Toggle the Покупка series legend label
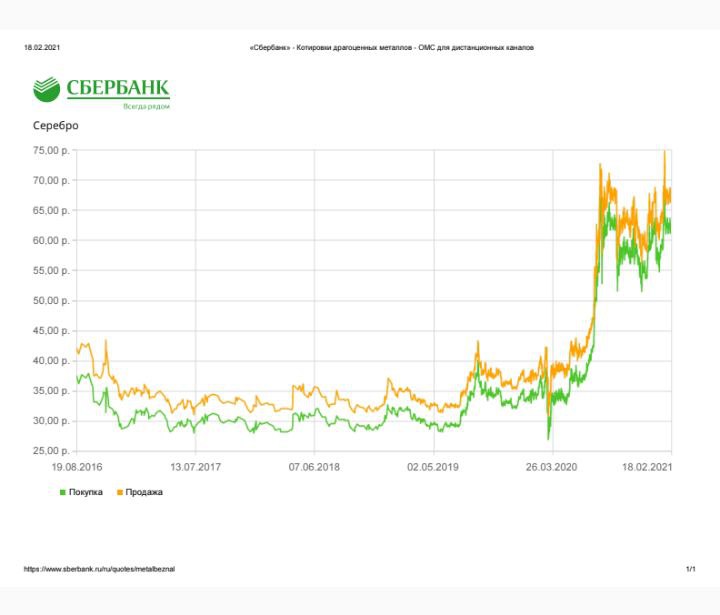 85,492
